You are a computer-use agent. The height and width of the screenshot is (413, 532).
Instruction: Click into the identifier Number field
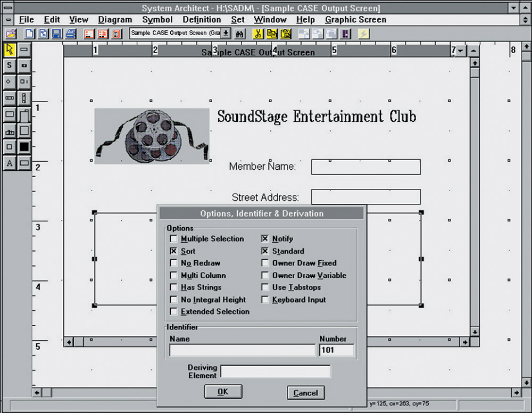click(x=336, y=350)
